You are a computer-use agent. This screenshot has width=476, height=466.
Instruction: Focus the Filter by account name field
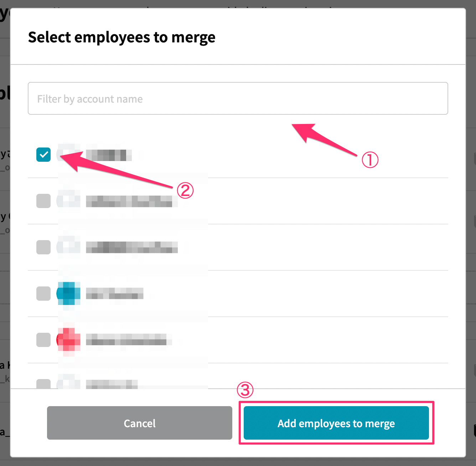(x=238, y=98)
